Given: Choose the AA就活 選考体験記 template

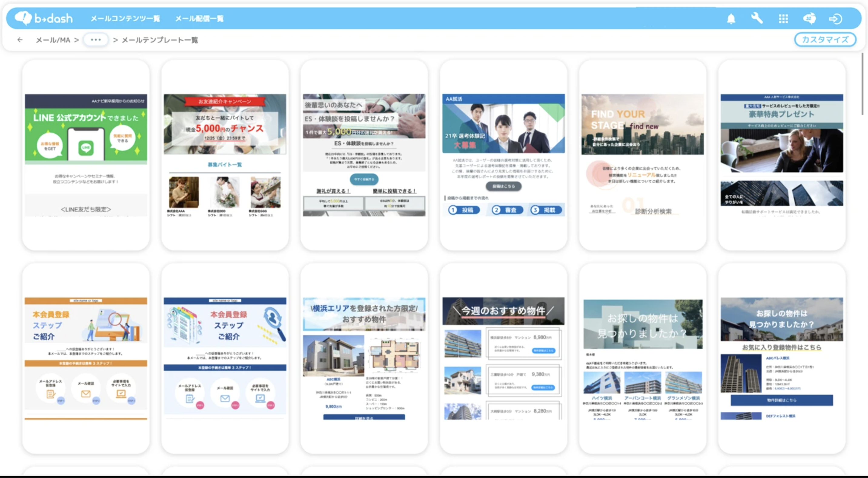Looking at the screenshot, I should click(x=503, y=155).
